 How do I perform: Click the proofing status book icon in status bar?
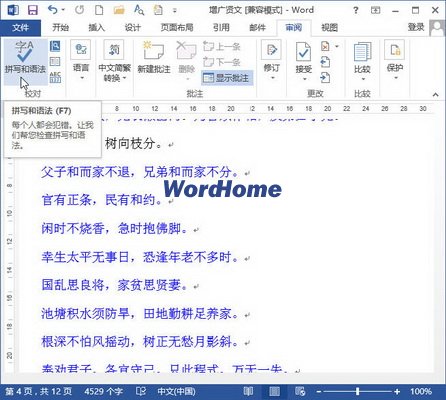point(141,391)
